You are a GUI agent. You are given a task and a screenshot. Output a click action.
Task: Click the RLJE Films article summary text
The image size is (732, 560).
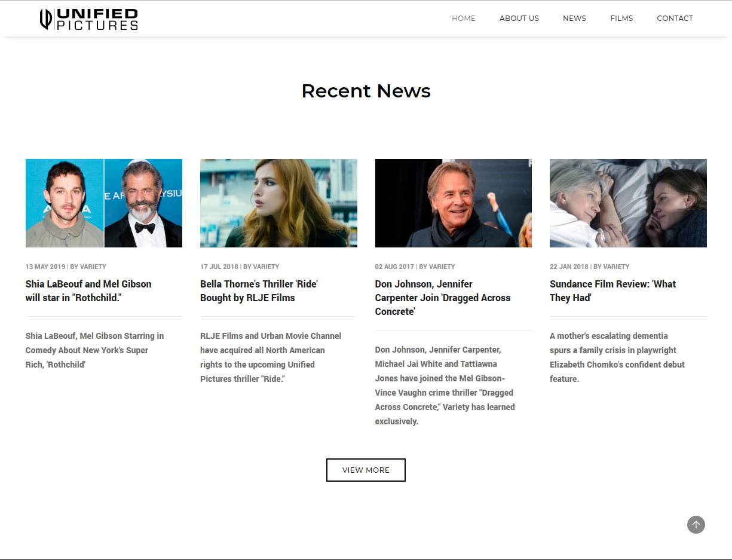click(270, 357)
